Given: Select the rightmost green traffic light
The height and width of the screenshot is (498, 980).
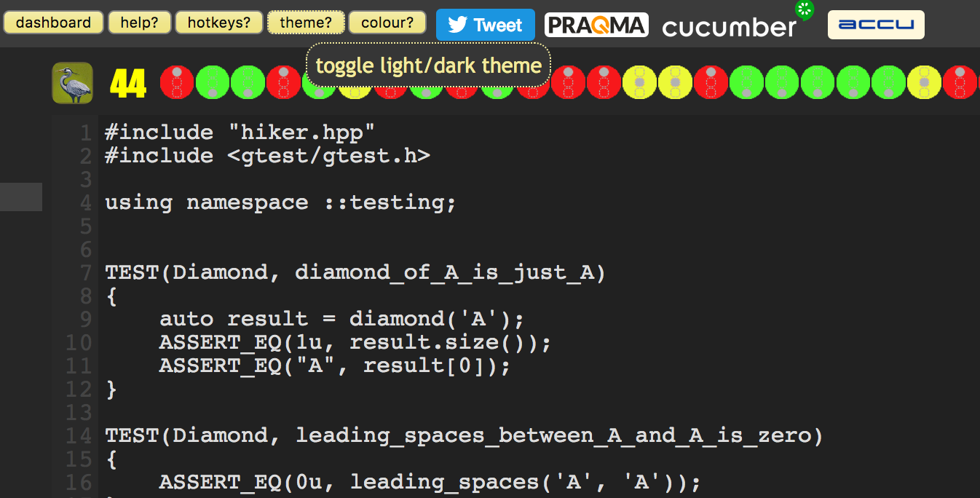Looking at the screenshot, I should 889,82.
